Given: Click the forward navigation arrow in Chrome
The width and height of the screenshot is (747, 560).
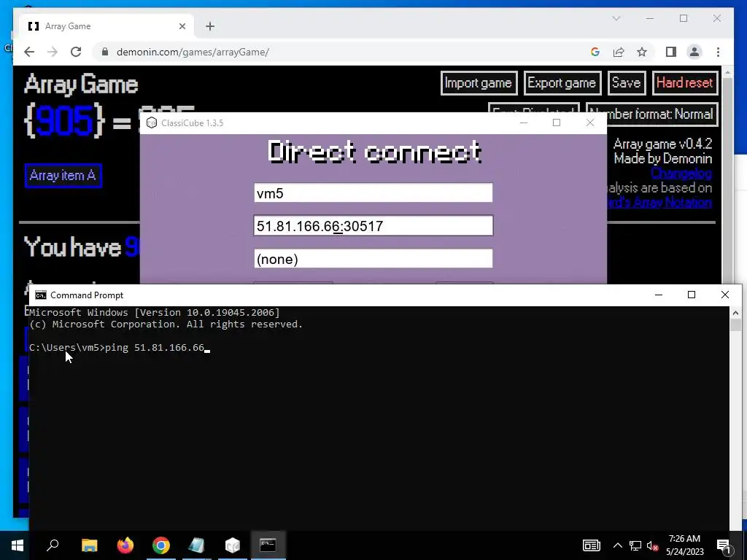Looking at the screenshot, I should click(x=53, y=52).
